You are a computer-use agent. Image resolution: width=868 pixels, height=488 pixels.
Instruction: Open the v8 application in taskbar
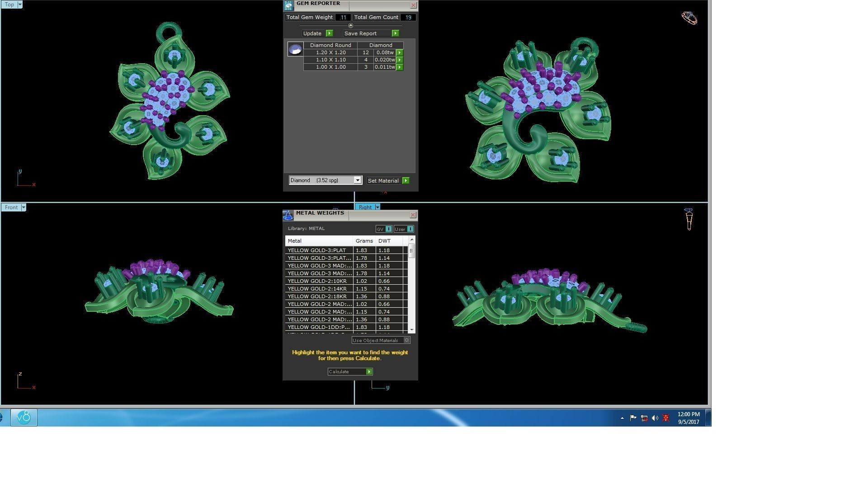click(24, 418)
